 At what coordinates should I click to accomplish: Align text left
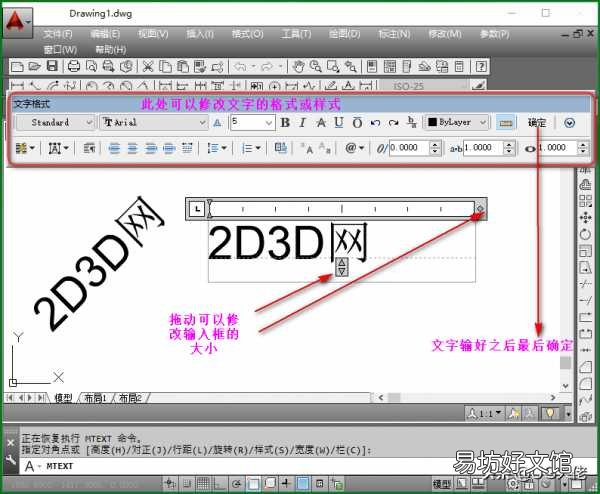(114, 148)
